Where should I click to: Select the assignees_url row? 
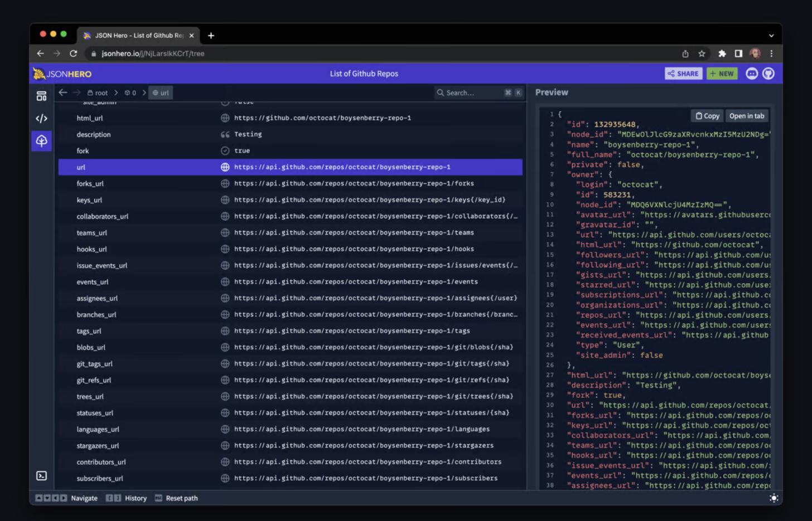[x=291, y=298]
